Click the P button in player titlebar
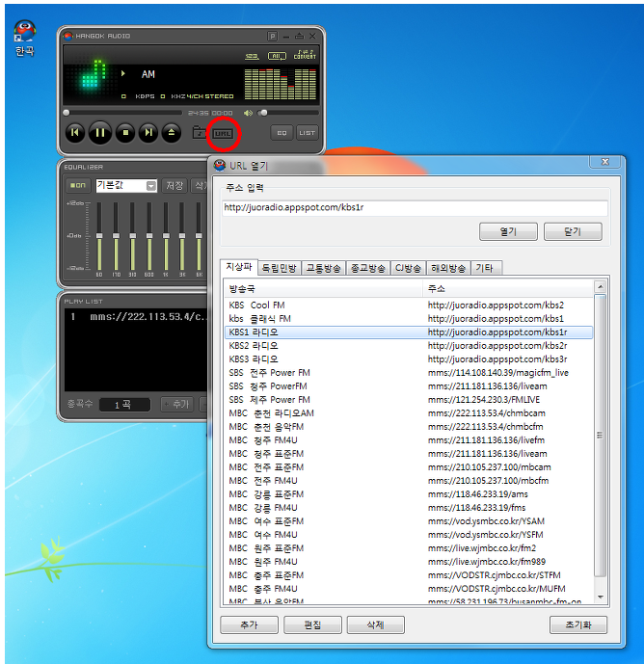The height and width of the screenshot is (664, 644). click(273, 37)
